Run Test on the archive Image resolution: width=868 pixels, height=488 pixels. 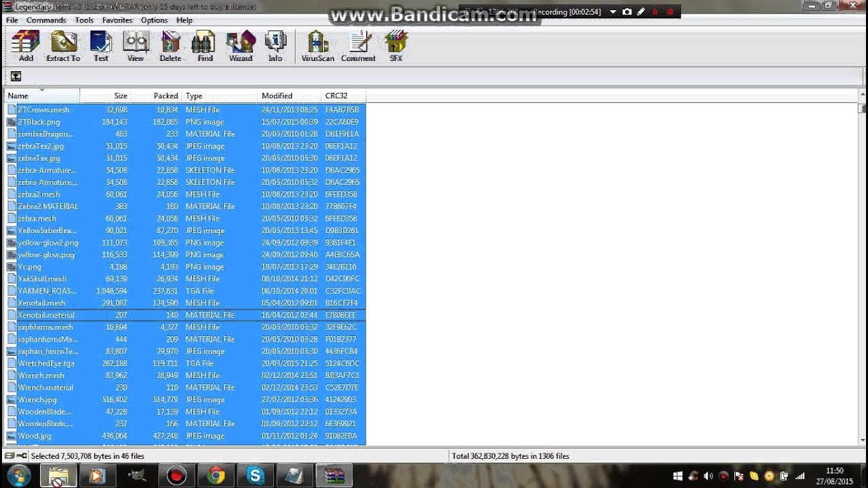click(x=101, y=46)
